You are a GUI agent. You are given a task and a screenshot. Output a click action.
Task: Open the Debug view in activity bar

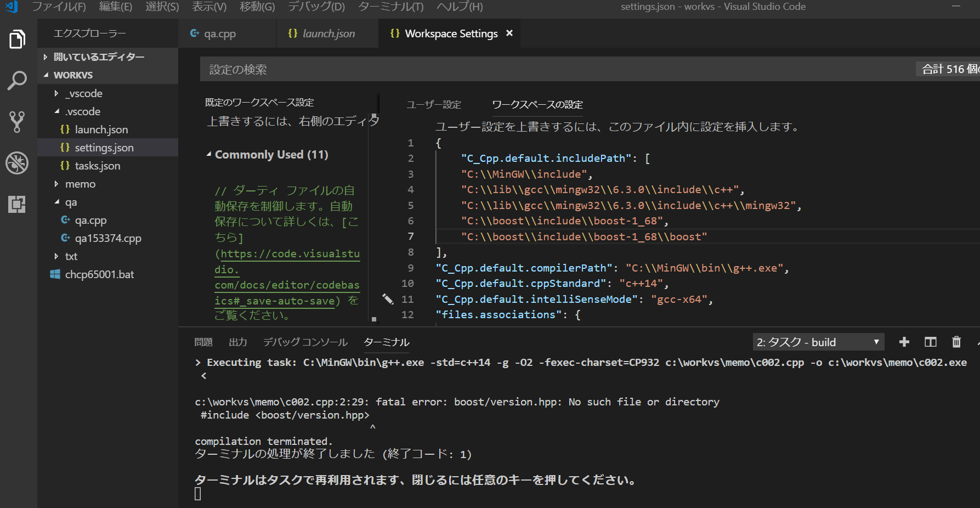coord(18,163)
